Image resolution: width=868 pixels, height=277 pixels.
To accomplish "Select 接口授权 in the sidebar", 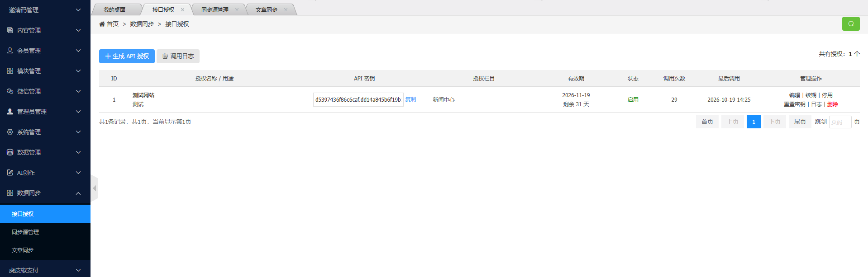I will 45,214.
